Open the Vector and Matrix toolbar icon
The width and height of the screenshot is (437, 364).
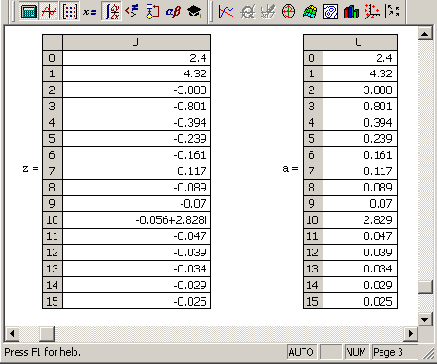click(70, 11)
